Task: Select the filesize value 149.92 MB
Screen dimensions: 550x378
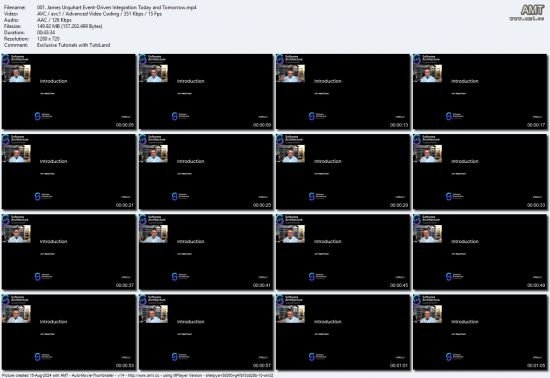Action: tap(69, 26)
